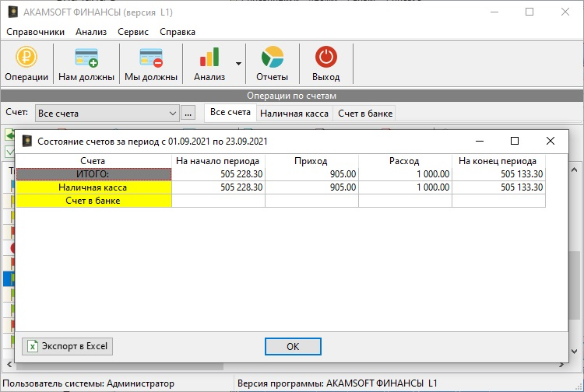Open the Анализ bar chart icon
The image size is (584, 392).
209,58
